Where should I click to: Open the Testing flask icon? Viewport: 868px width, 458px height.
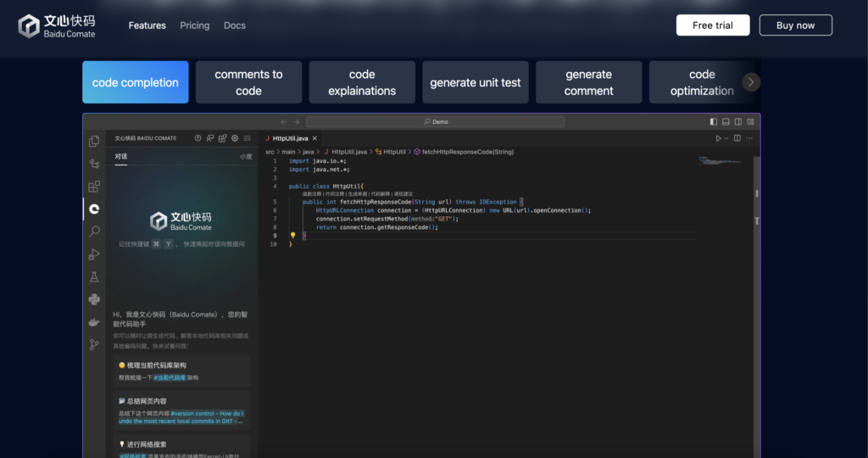coord(94,276)
